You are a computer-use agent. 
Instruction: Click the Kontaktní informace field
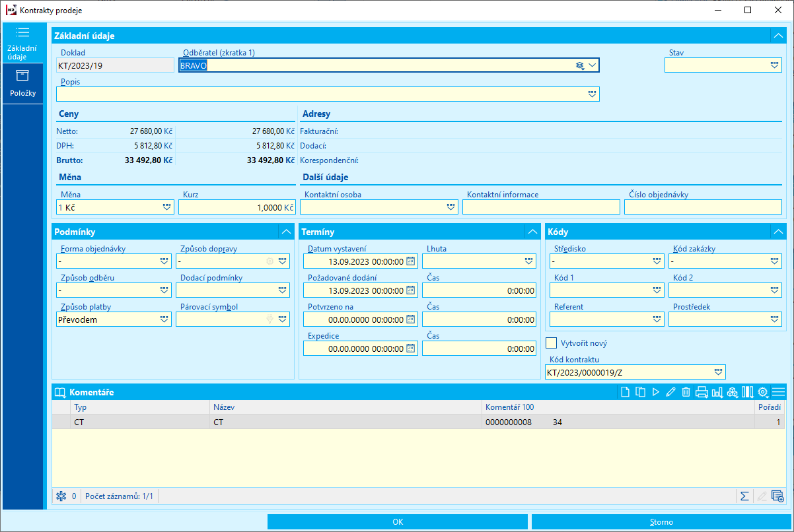(541, 207)
